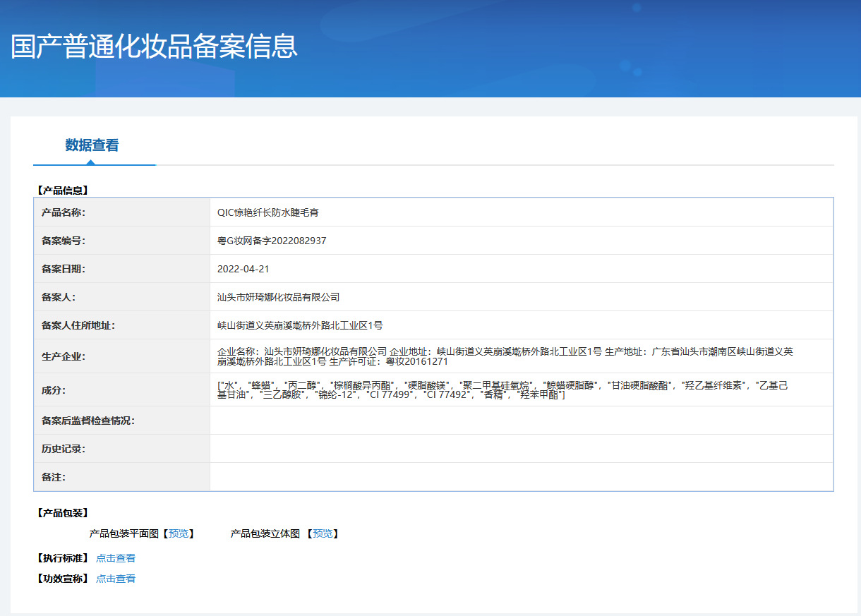
Task: Select product name QIC惊艳纤长防水睫毛膏
Action: pos(267,212)
